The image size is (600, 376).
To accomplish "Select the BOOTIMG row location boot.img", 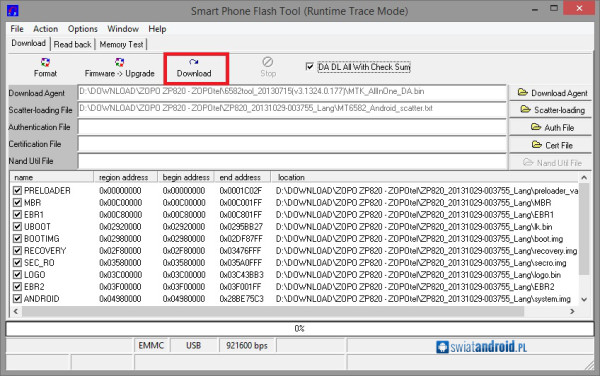I will (419, 239).
